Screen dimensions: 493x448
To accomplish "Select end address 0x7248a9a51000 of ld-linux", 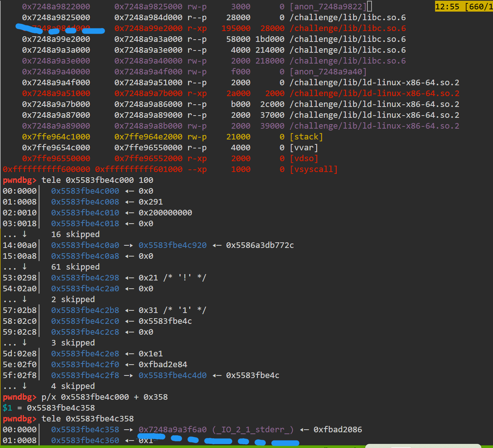I will pyautogui.click(x=148, y=83).
